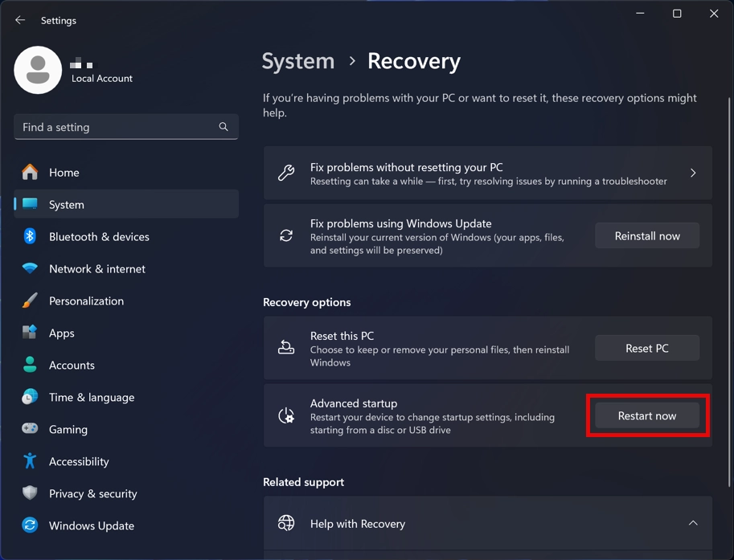Viewport: 734px width, 560px height.
Task: Click the back arrow at top left
Action: [x=19, y=20]
